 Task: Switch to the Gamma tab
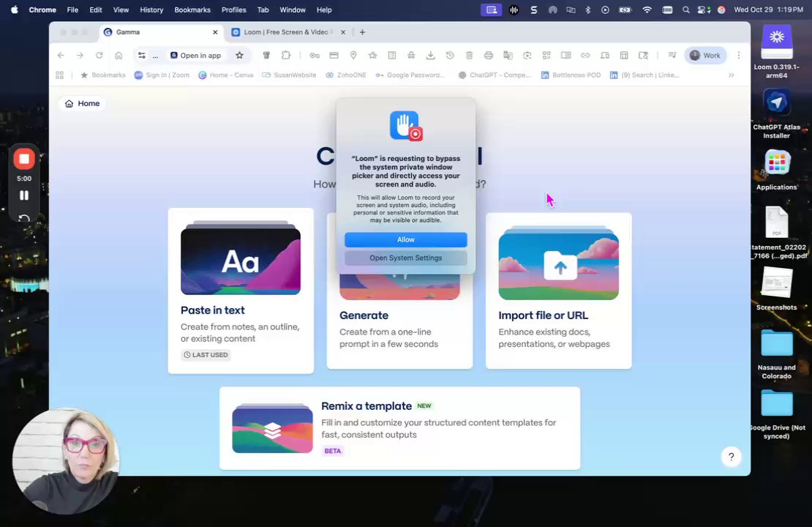pyautogui.click(x=161, y=32)
